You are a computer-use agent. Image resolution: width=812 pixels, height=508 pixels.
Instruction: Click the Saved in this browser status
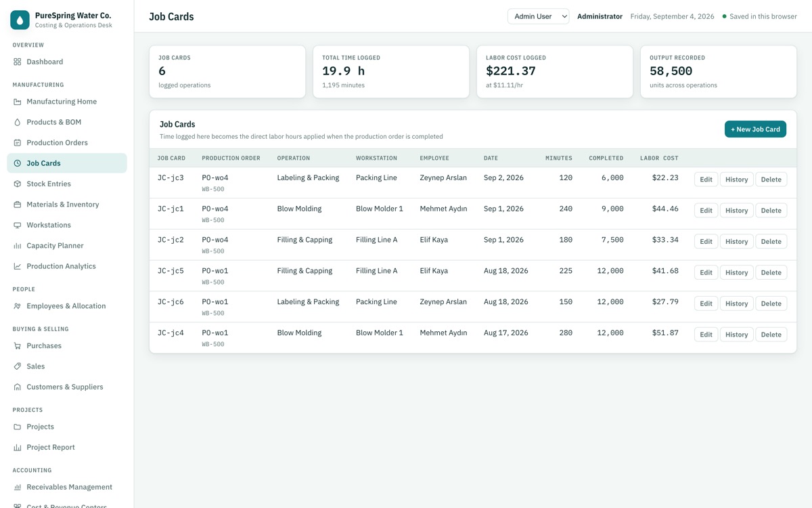(760, 16)
